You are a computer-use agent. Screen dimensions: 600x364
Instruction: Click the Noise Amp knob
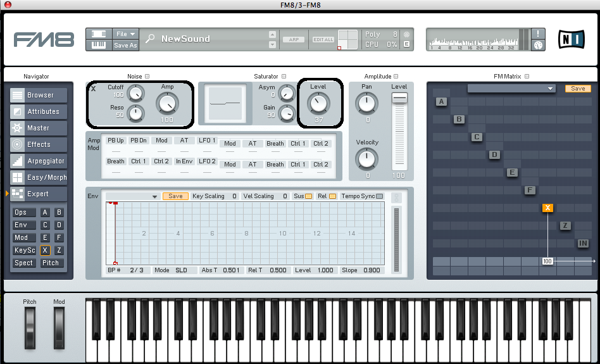(x=167, y=103)
